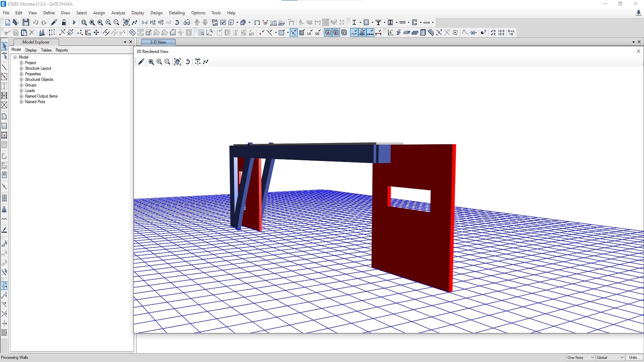Image resolution: width=644 pixels, height=362 pixels.
Task: Click the Run Analysis play icon
Action: point(74,22)
